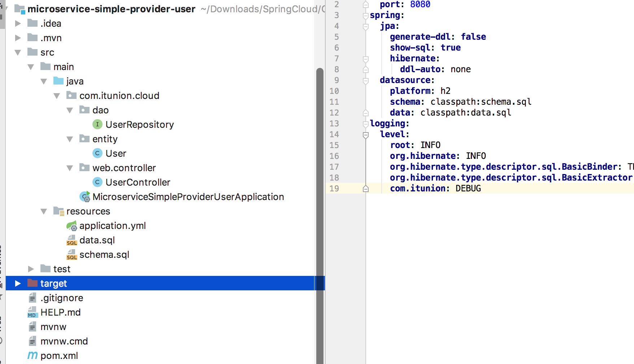Collapse the web.controller package arrow
Image resolution: width=634 pixels, height=364 pixels.
(70, 168)
